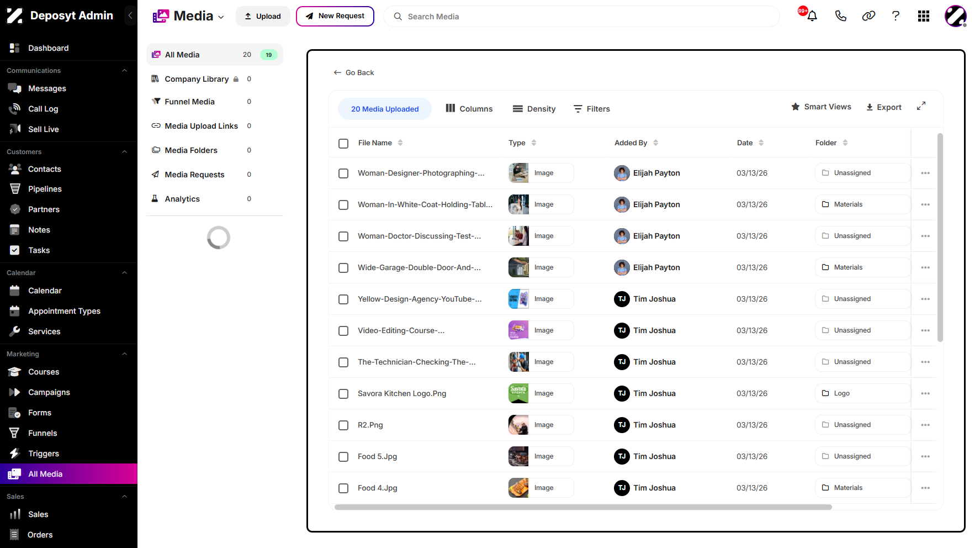Click the Upload button
The height and width of the screenshot is (548, 980).
click(263, 16)
